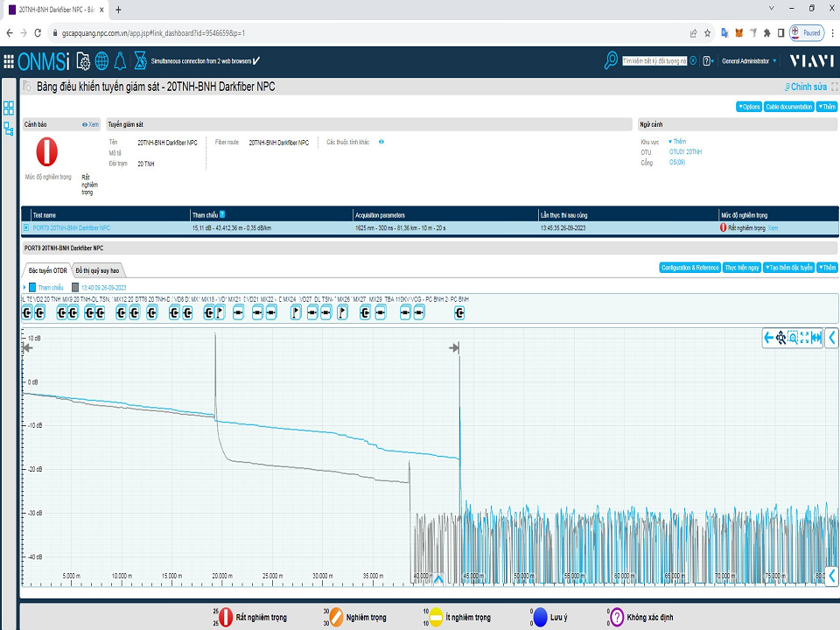Toggle the gray 13:40:09 26-09-2023 trace

coord(76,287)
